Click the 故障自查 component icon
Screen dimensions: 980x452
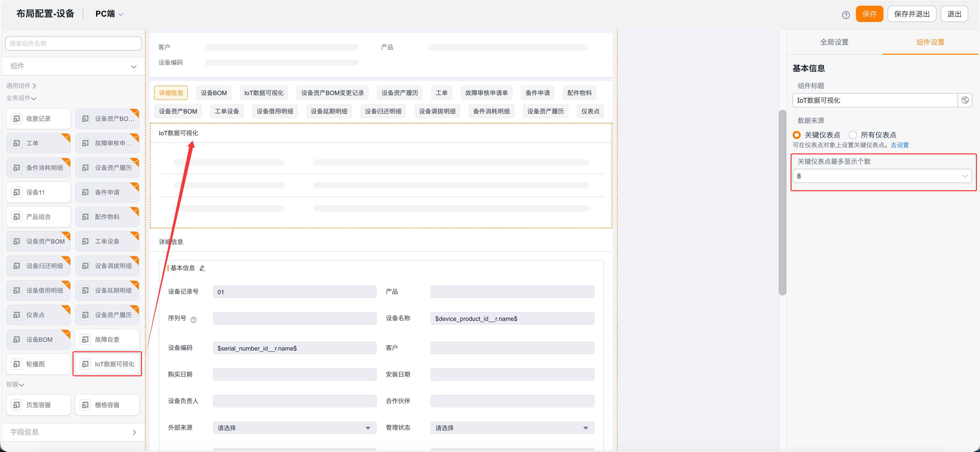point(86,339)
